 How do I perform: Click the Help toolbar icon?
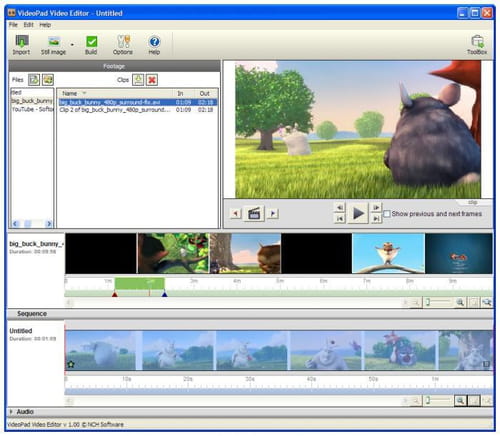pyautogui.click(x=154, y=45)
